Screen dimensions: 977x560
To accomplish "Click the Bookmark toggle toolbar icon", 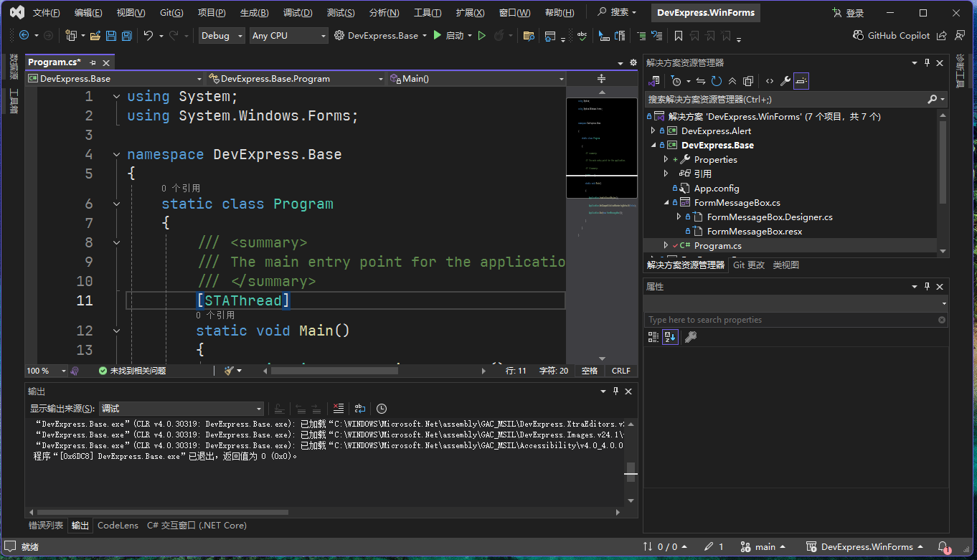I will pos(679,36).
